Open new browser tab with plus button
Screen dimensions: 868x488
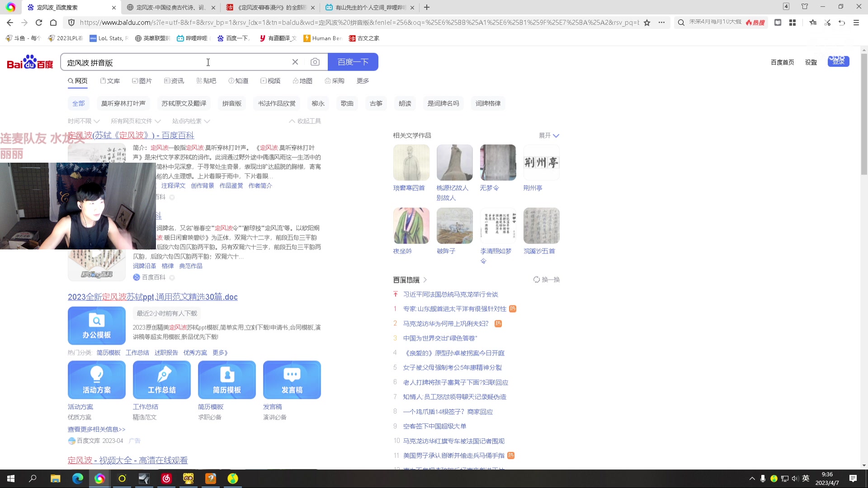point(427,7)
